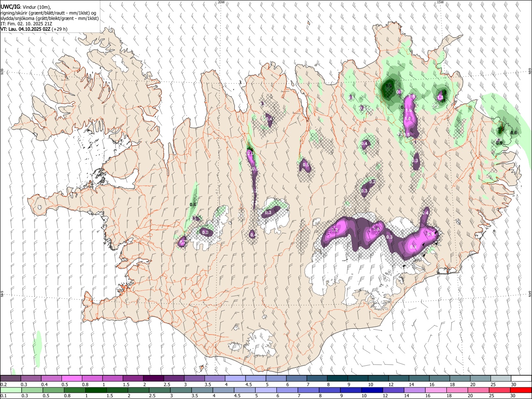This screenshot has height=399, width=532.
Task: Click the valid time line 'VT: Lau. 04.10.2025 02Z'
Action: point(26,29)
